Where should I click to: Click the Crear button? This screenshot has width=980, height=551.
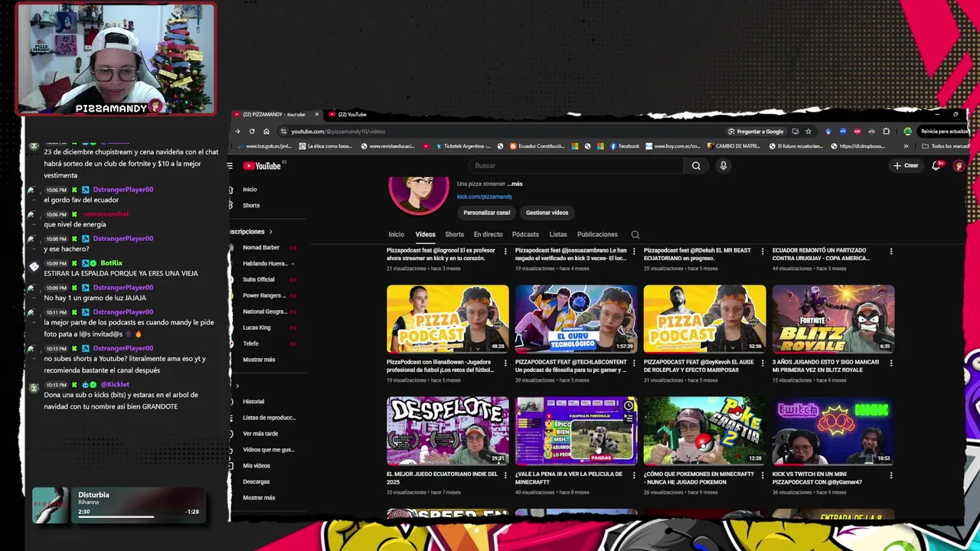(906, 165)
